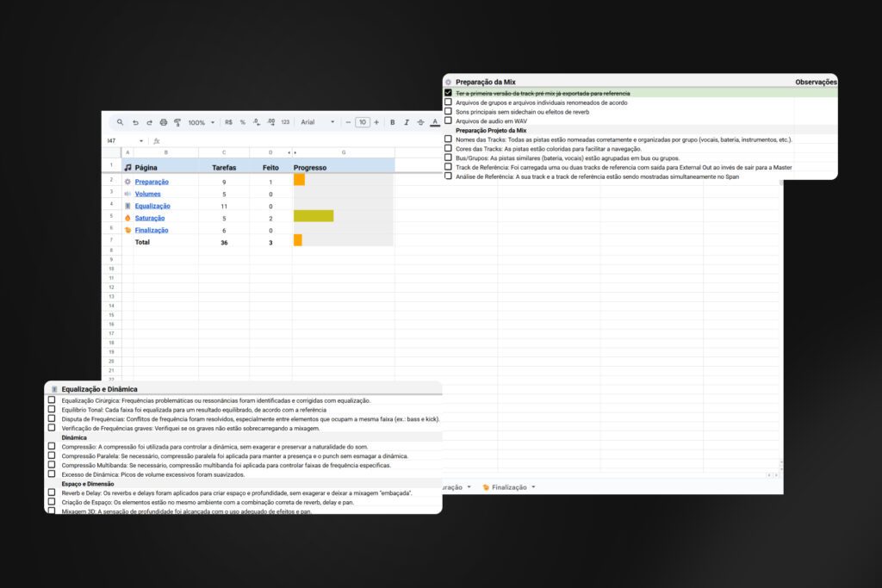Uncheck the exported pre-mix track checkbox
The height and width of the screenshot is (588, 882).
[448, 93]
